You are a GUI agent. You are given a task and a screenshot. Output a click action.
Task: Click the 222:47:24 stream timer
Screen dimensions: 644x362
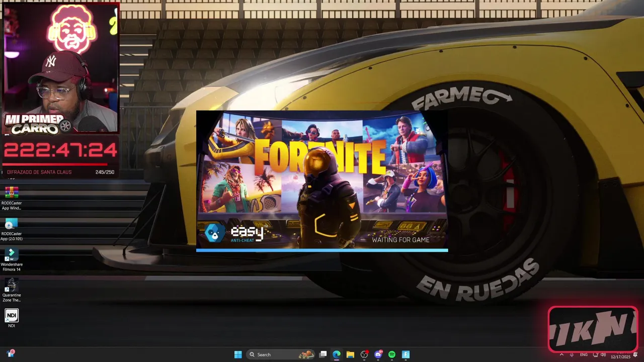(x=60, y=150)
